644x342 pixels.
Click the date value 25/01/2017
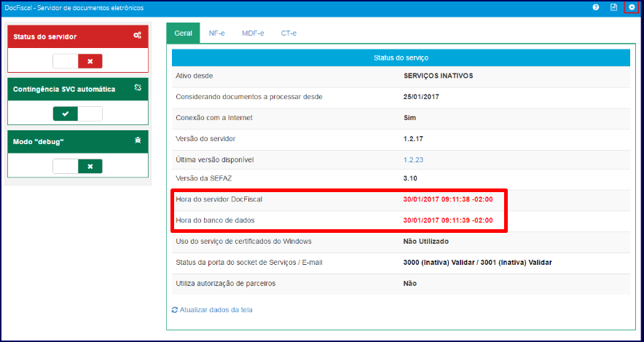point(420,97)
